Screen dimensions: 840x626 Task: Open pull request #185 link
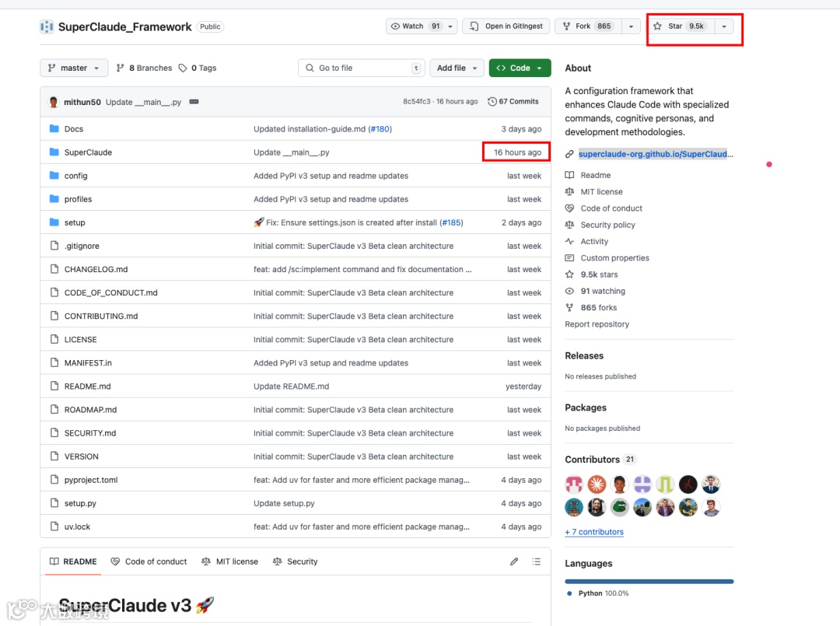click(452, 222)
